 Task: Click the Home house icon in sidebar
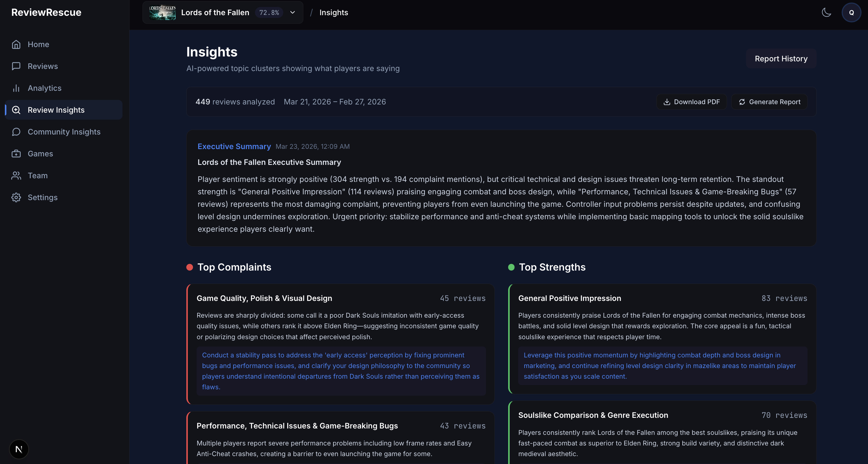click(16, 44)
